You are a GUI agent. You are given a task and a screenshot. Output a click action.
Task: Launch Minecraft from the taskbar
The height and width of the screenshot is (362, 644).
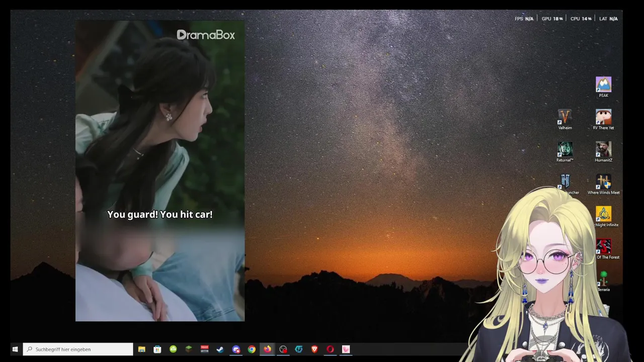[189, 349]
